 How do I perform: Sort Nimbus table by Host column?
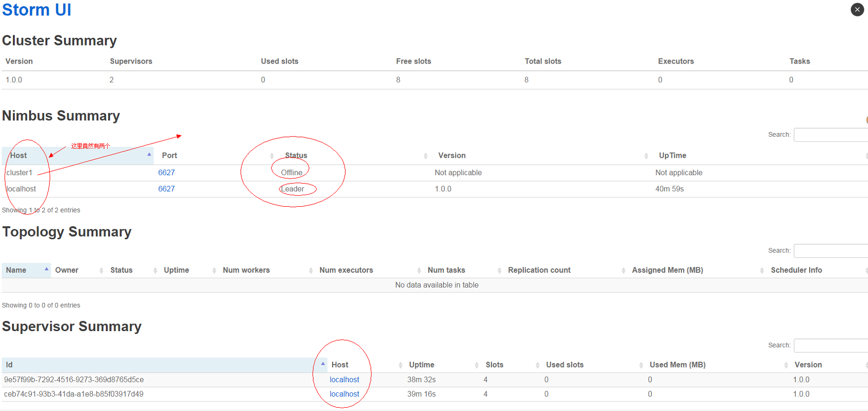(x=78, y=156)
